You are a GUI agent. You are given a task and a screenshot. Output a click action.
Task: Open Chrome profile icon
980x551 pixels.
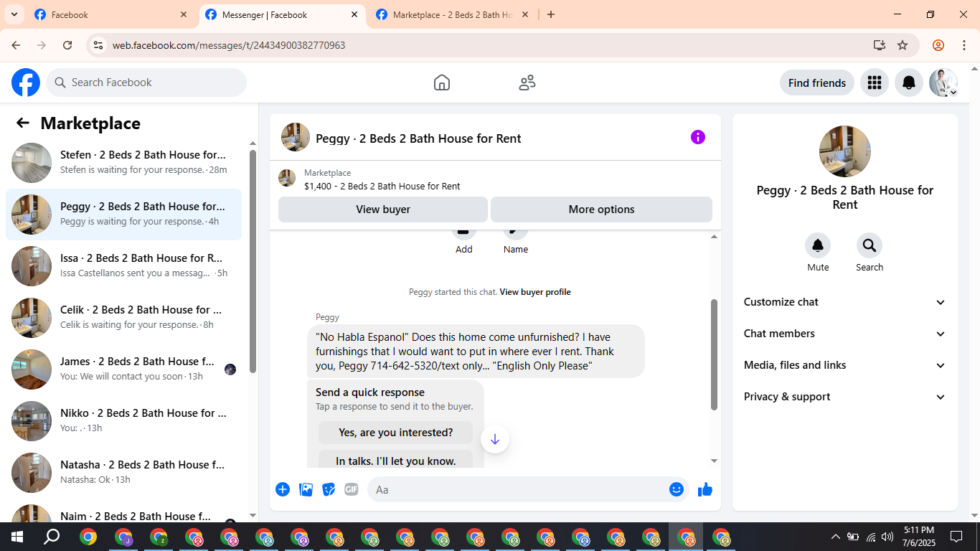click(938, 45)
